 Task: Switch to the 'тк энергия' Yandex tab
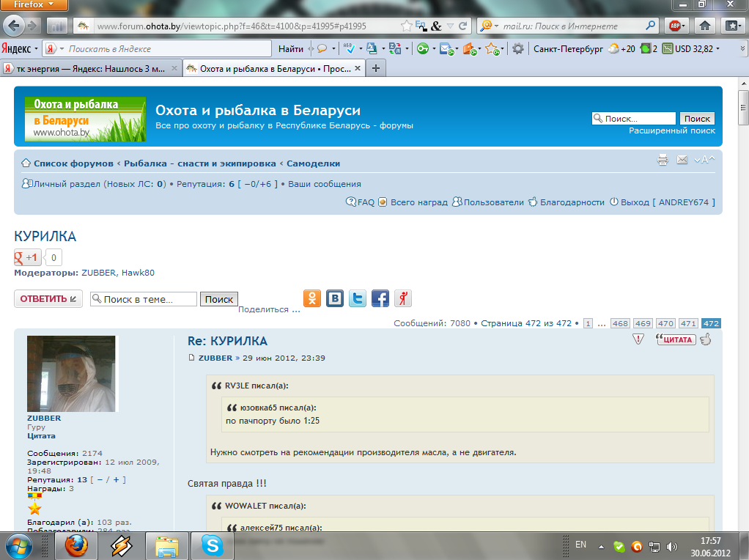pyautogui.click(x=89, y=68)
